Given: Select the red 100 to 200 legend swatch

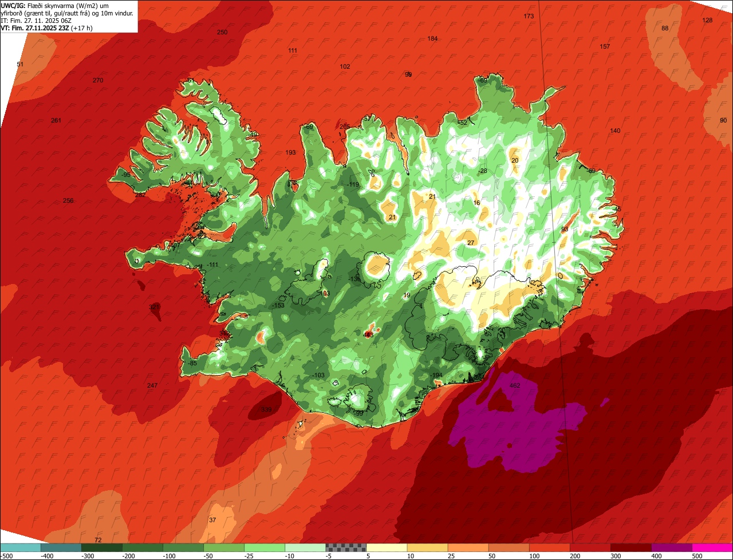Looking at the screenshot, I should pyautogui.click(x=549, y=547).
